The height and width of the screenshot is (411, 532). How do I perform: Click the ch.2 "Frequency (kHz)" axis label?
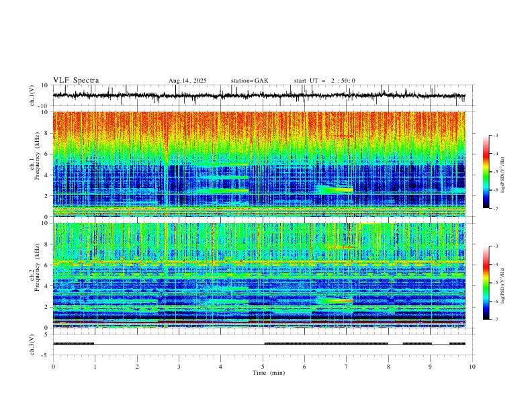pyautogui.click(x=38, y=267)
